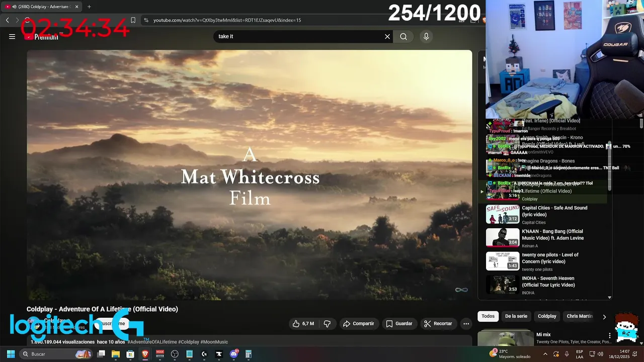The image size is (644, 362).
Task: Click the video player showing Mat Whitecross Film
Action: pos(250,175)
